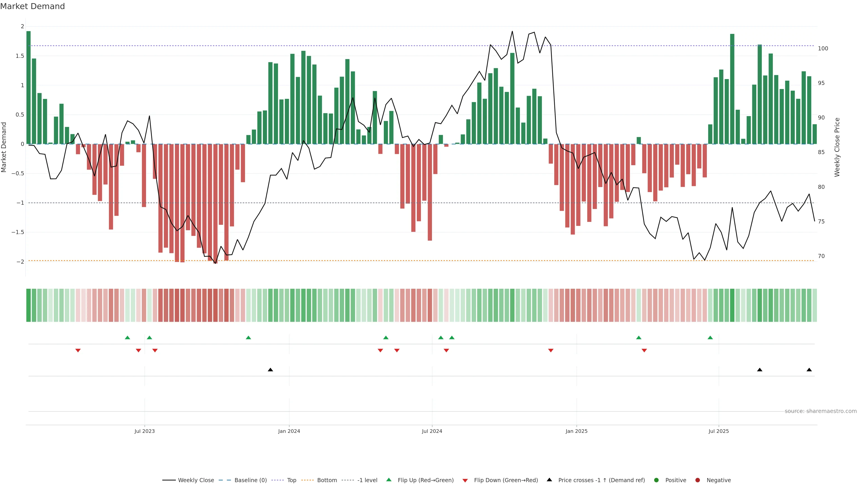Click the Jul 2025 x-axis label
The height and width of the screenshot is (488, 868).
(x=718, y=431)
